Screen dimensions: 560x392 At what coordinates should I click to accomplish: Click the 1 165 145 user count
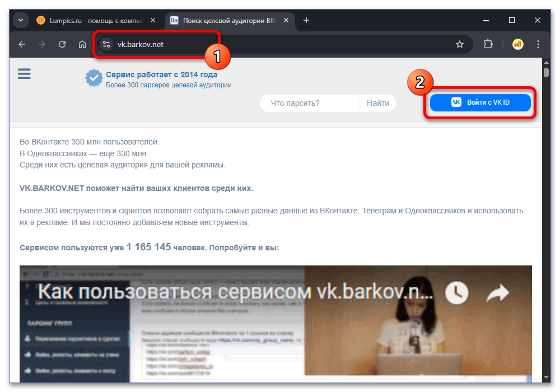click(x=148, y=247)
